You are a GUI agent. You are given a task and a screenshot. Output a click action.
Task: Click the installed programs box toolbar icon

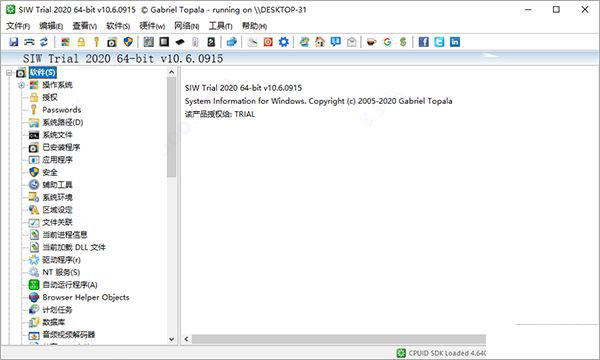(x=112, y=42)
